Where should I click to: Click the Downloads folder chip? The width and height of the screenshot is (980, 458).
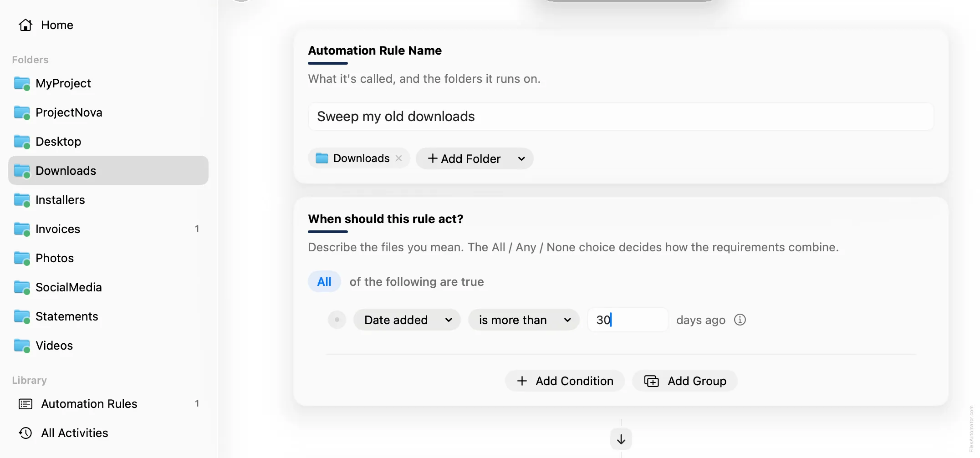[359, 158]
